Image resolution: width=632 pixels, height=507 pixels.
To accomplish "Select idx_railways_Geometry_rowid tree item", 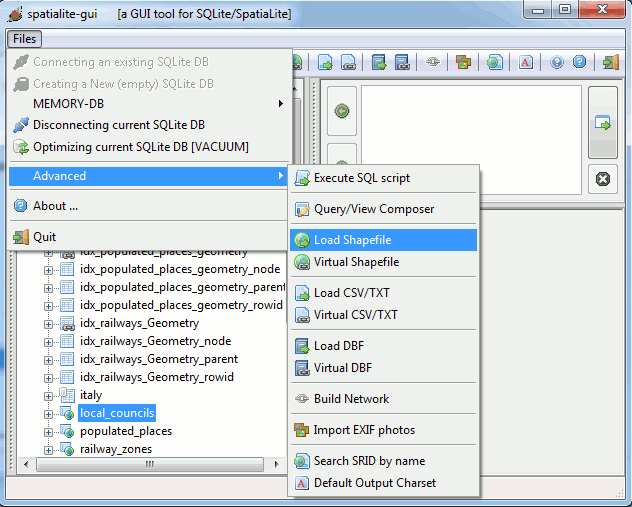I will pos(157,377).
